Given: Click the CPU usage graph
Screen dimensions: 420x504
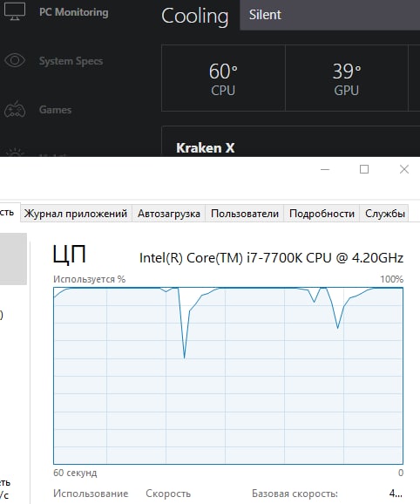Looking at the screenshot, I should point(228,376).
